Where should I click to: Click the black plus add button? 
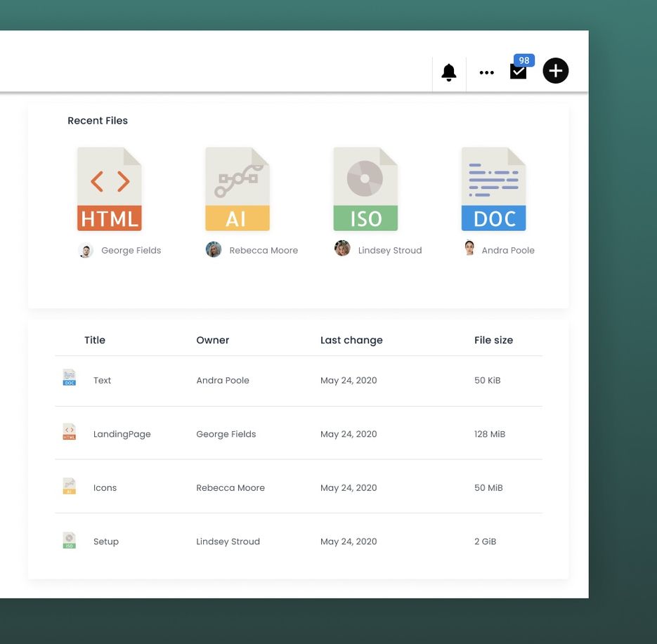tap(556, 70)
